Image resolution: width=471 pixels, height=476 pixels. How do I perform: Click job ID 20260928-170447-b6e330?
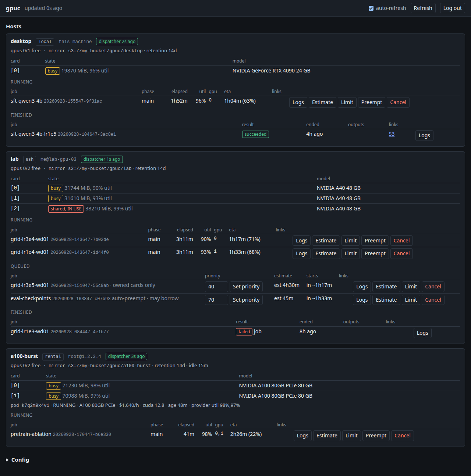click(x=82, y=434)
